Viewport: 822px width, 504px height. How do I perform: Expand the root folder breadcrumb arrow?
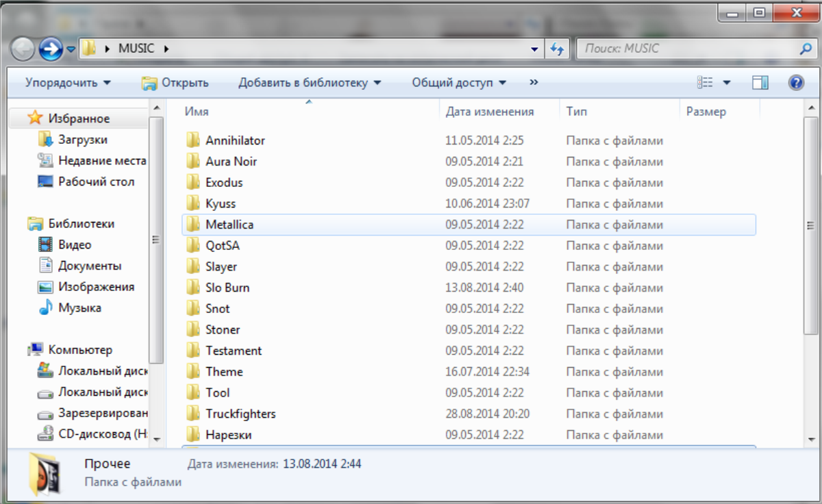coord(107,49)
